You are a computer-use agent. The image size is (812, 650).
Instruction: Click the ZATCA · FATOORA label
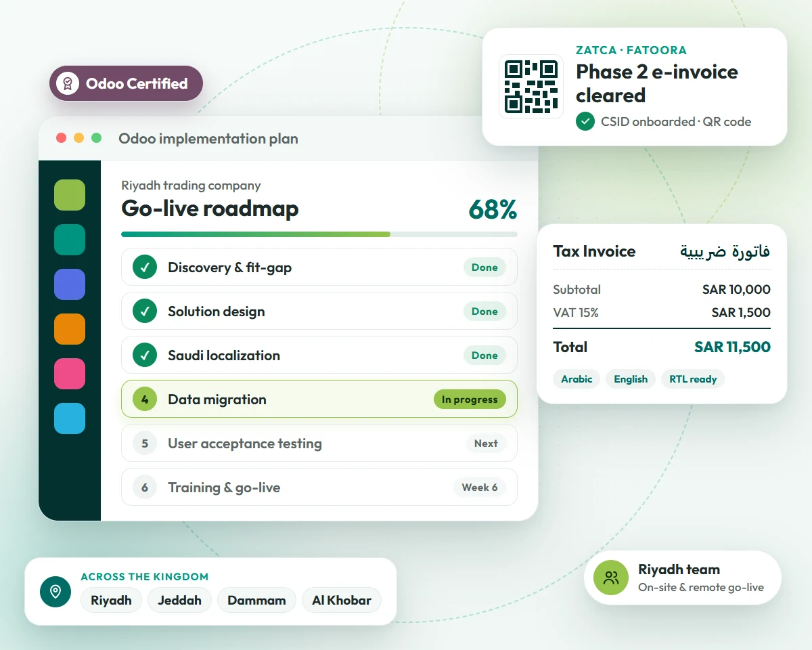tap(631, 50)
